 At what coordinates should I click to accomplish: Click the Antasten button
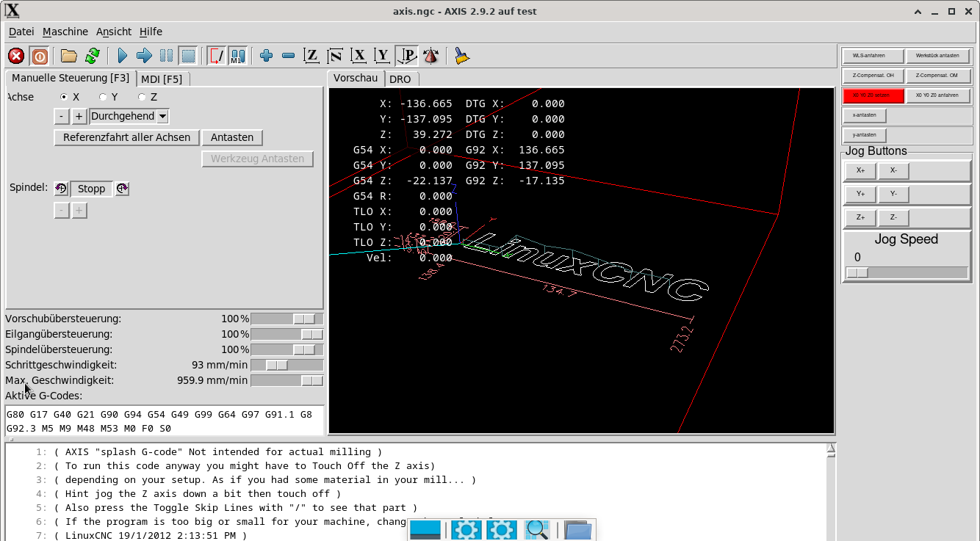[232, 137]
